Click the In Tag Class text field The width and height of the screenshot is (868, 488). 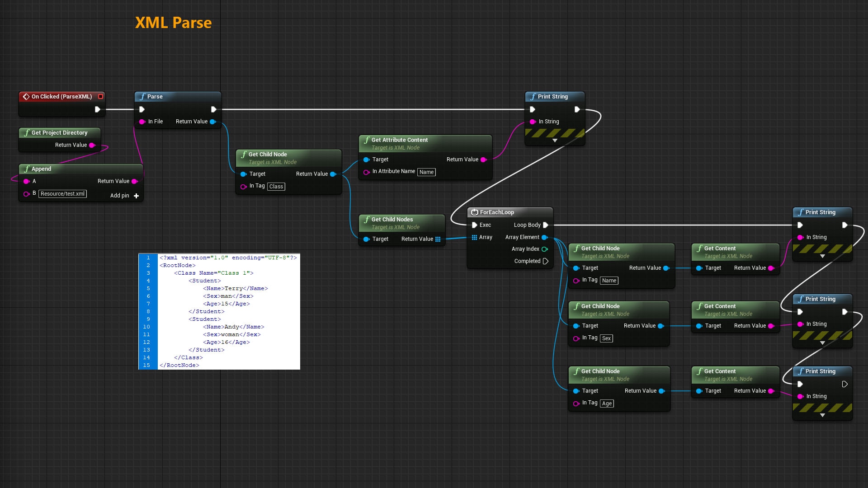[276, 186]
